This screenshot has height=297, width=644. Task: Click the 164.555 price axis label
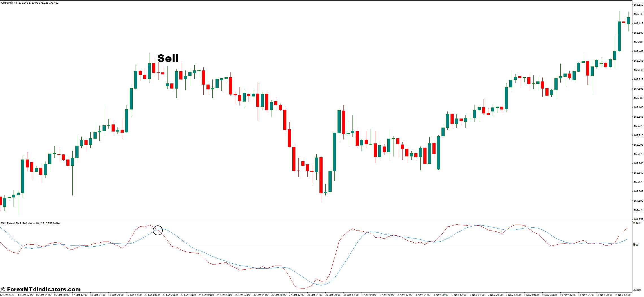(638, 219)
